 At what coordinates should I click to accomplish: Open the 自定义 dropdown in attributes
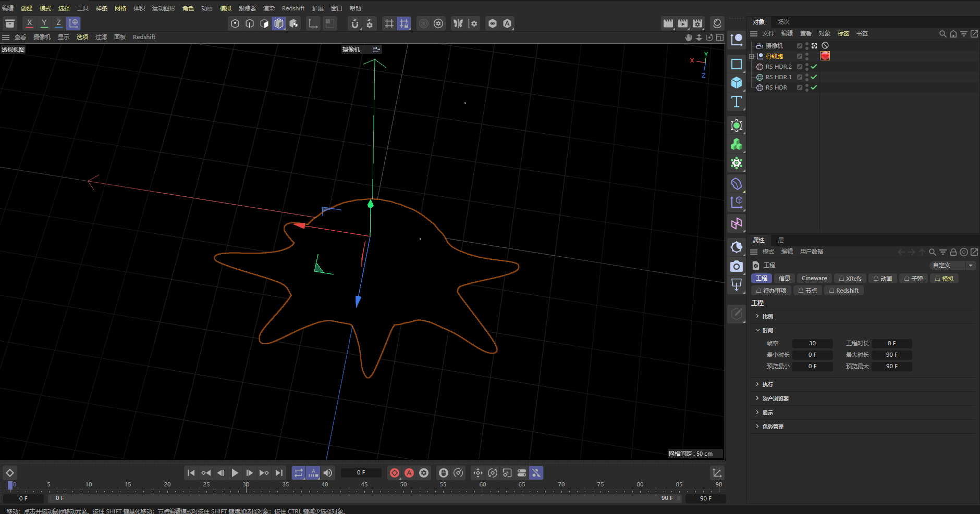952,265
